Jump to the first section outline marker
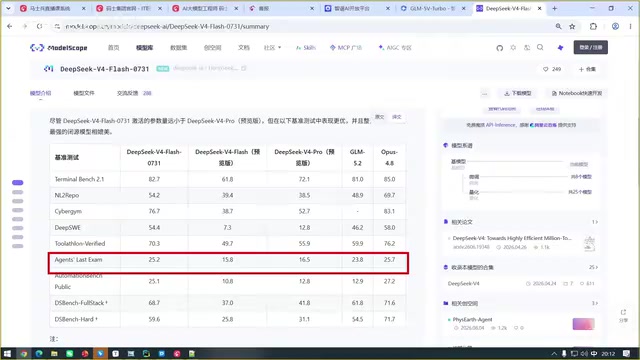640x360 pixels. [18, 182]
